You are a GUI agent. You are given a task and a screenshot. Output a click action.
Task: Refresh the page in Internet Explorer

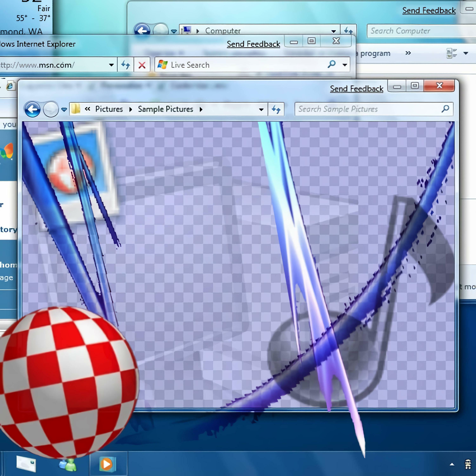point(126,65)
